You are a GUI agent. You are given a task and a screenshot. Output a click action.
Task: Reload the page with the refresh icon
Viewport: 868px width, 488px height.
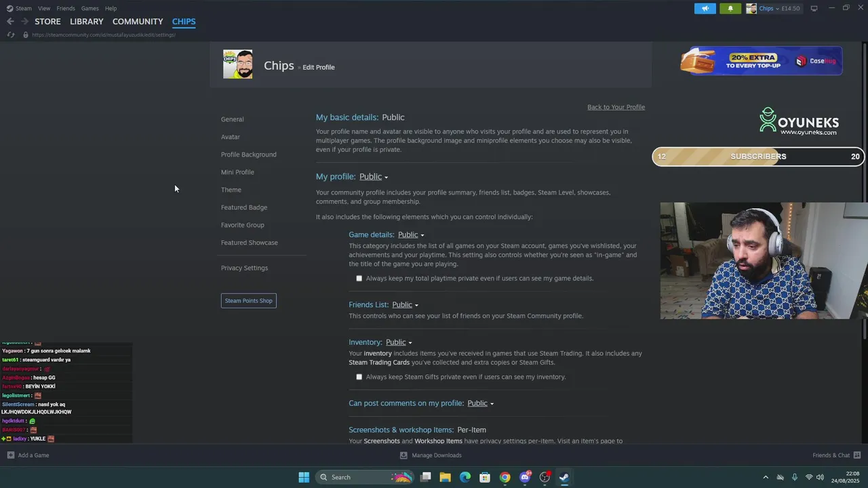[10, 35]
